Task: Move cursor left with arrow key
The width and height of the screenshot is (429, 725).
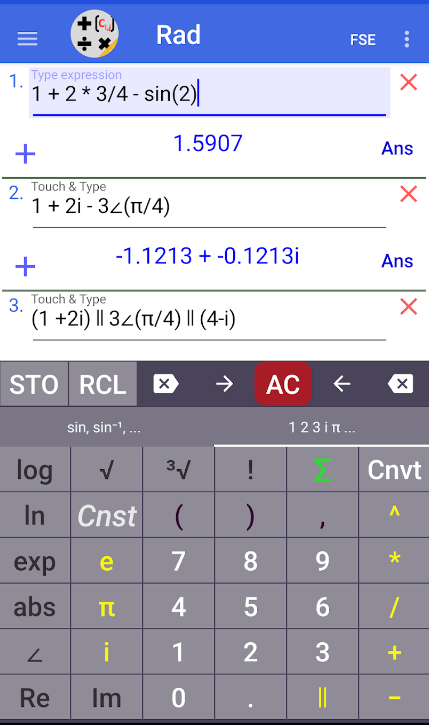Action: tap(342, 384)
